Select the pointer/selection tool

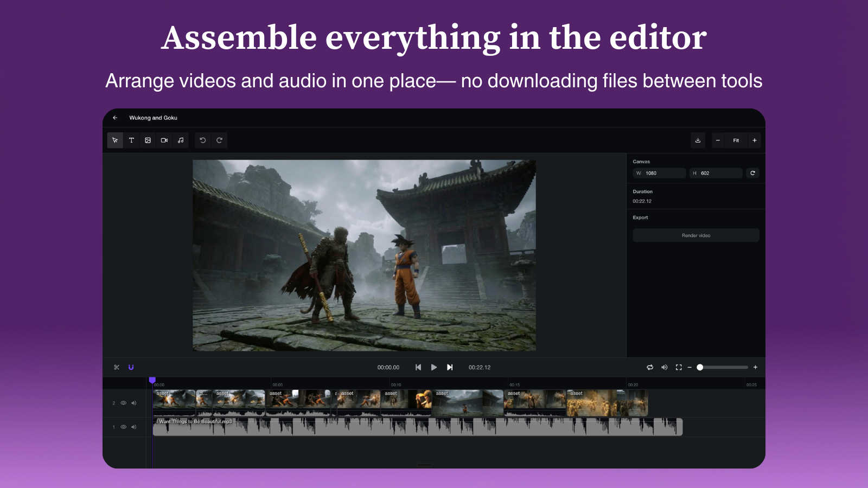click(115, 140)
